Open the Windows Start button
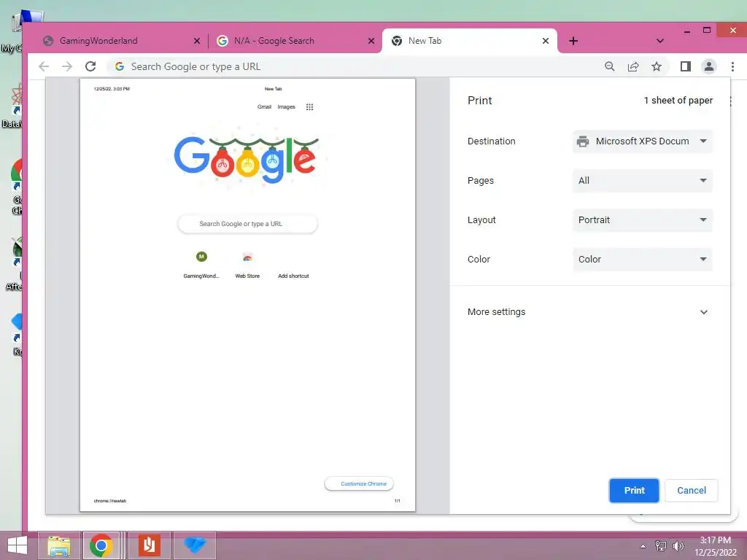 (18, 545)
